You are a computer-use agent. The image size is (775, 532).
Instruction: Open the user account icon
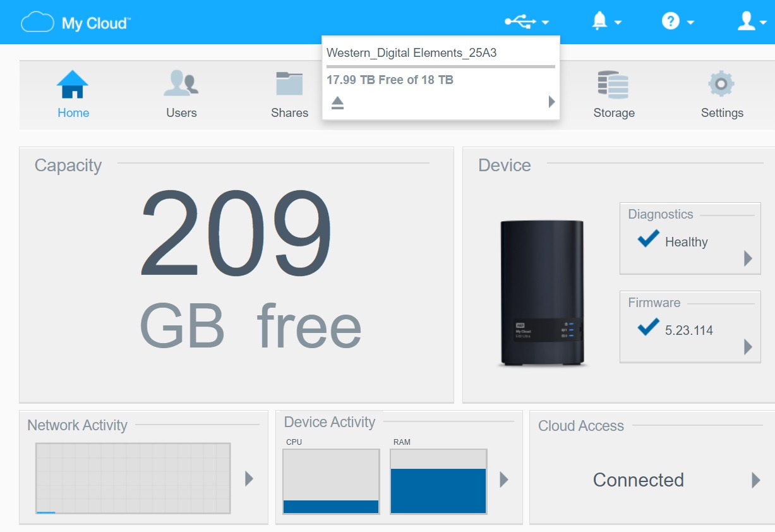point(747,21)
